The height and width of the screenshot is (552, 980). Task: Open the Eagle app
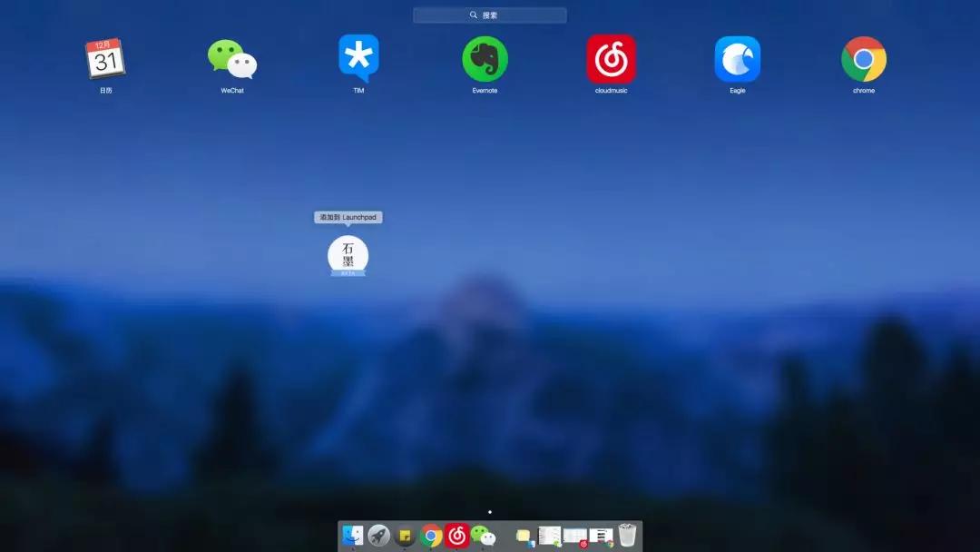point(738,56)
